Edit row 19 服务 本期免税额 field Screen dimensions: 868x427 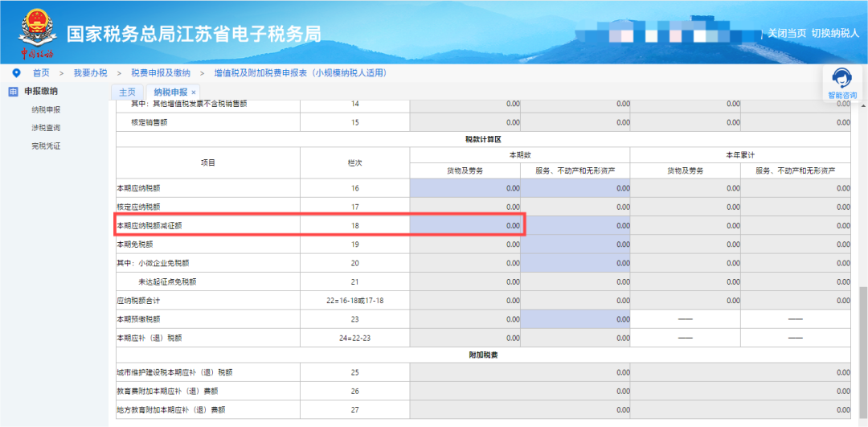575,244
